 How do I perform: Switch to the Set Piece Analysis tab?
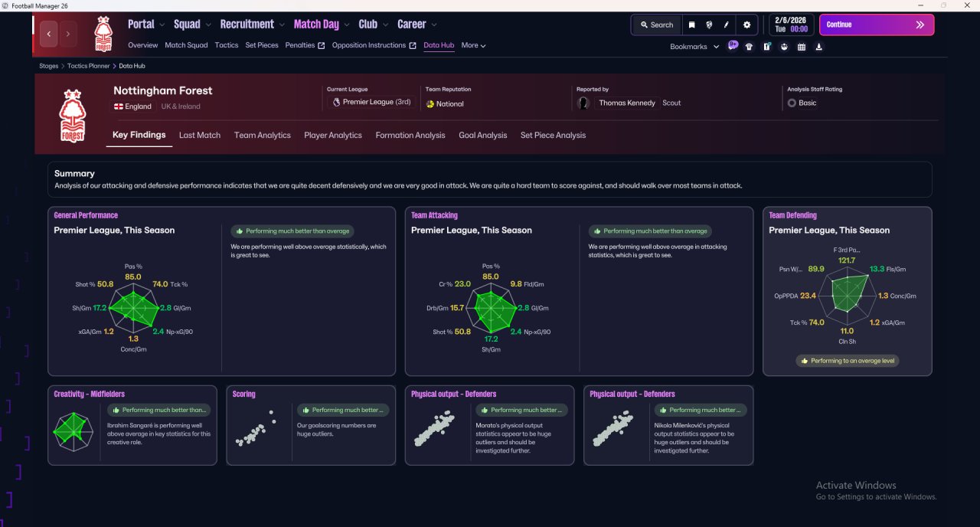[553, 135]
